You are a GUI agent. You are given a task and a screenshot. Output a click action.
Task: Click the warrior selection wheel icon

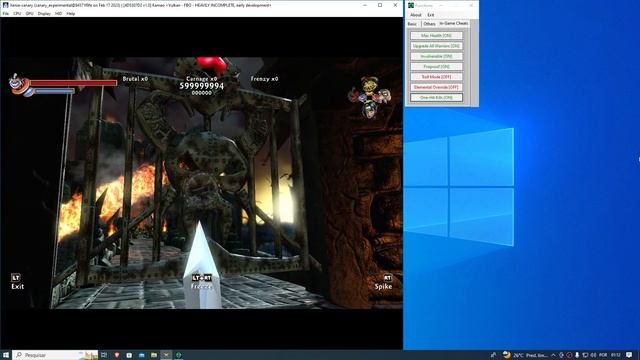click(369, 97)
